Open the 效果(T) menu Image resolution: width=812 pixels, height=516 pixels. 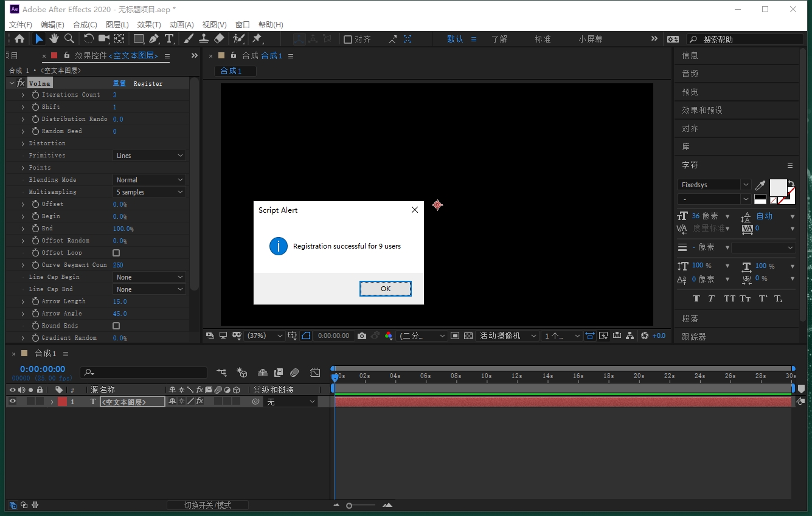[x=149, y=25]
